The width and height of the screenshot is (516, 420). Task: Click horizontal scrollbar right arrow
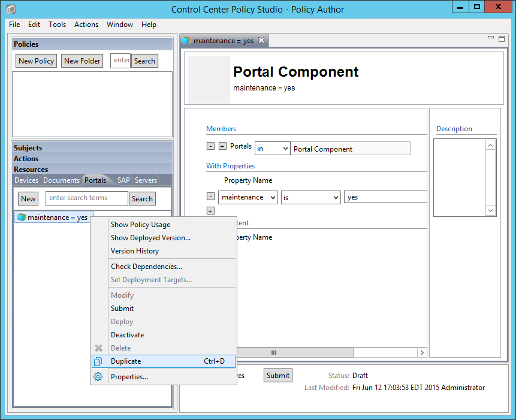422,352
